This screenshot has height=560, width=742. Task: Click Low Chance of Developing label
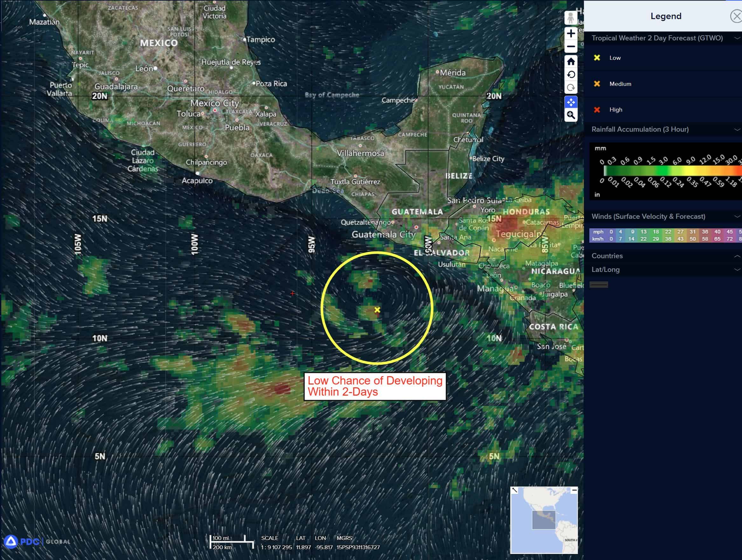pos(375,386)
